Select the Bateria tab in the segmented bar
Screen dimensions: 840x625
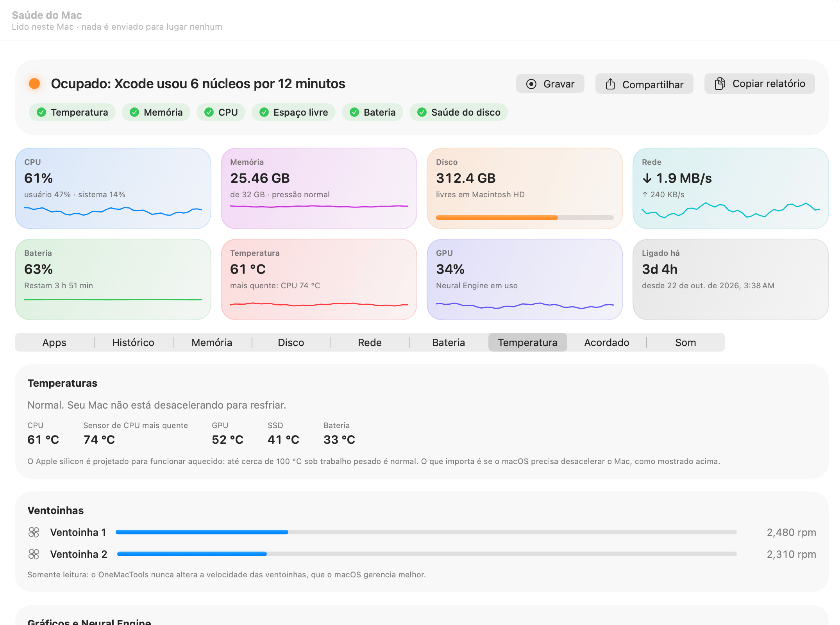pyautogui.click(x=449, y=343)
